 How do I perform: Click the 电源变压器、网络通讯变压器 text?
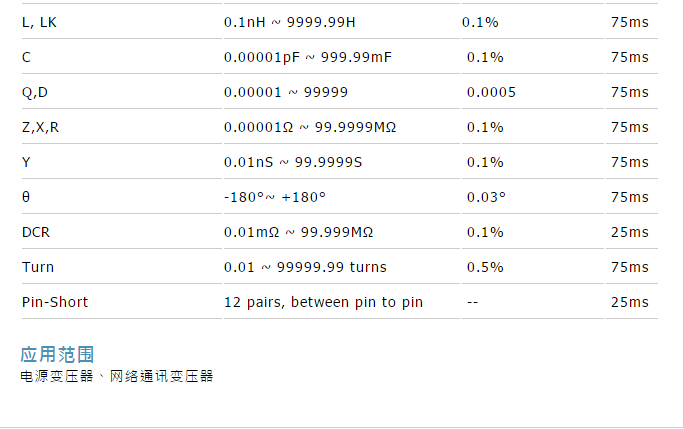coord(116,376)
